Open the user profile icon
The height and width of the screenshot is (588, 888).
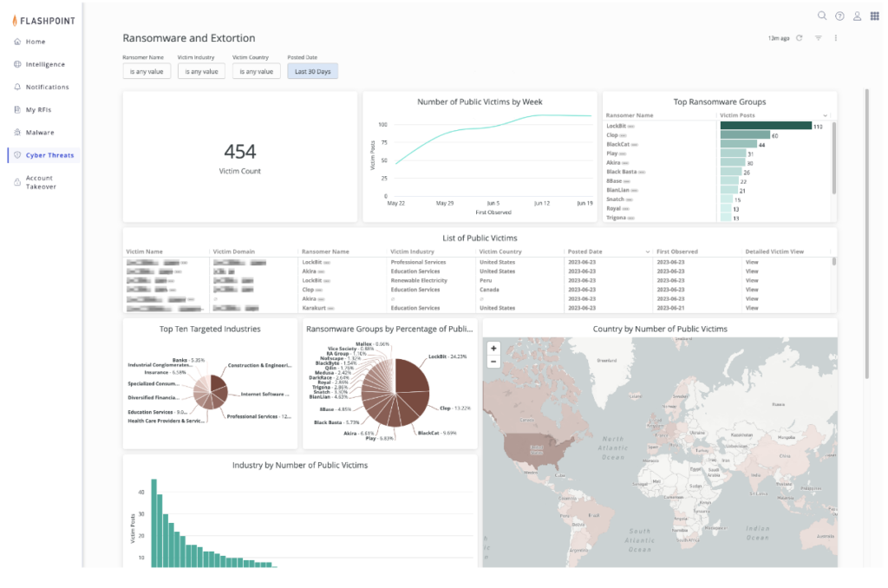point(858,16)
